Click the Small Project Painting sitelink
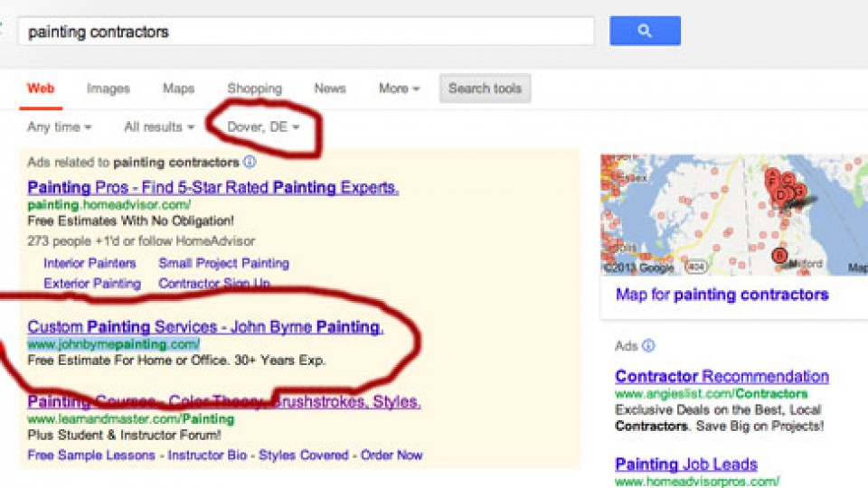The height and width of the screenshot is (488, 868). (223, 263)
